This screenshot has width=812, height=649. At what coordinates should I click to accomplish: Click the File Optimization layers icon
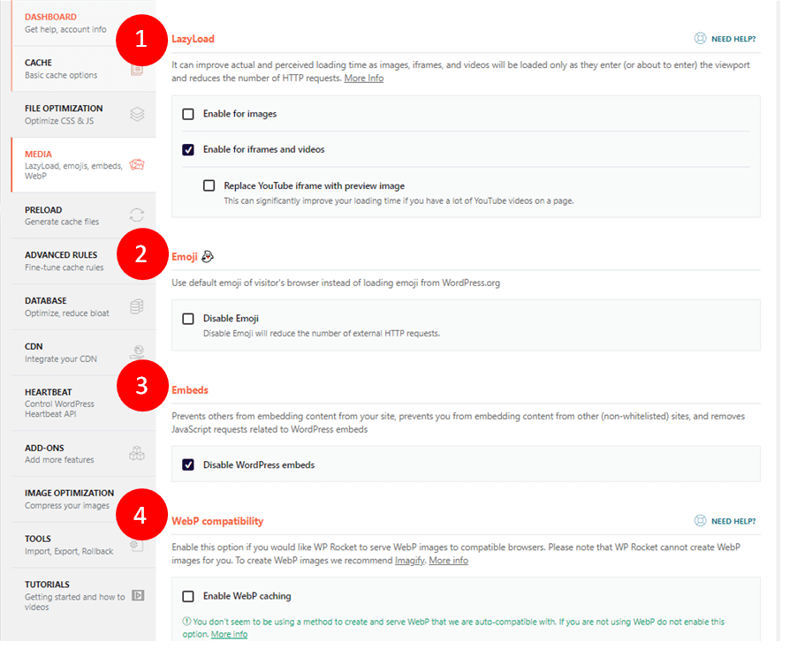[137, 114]
